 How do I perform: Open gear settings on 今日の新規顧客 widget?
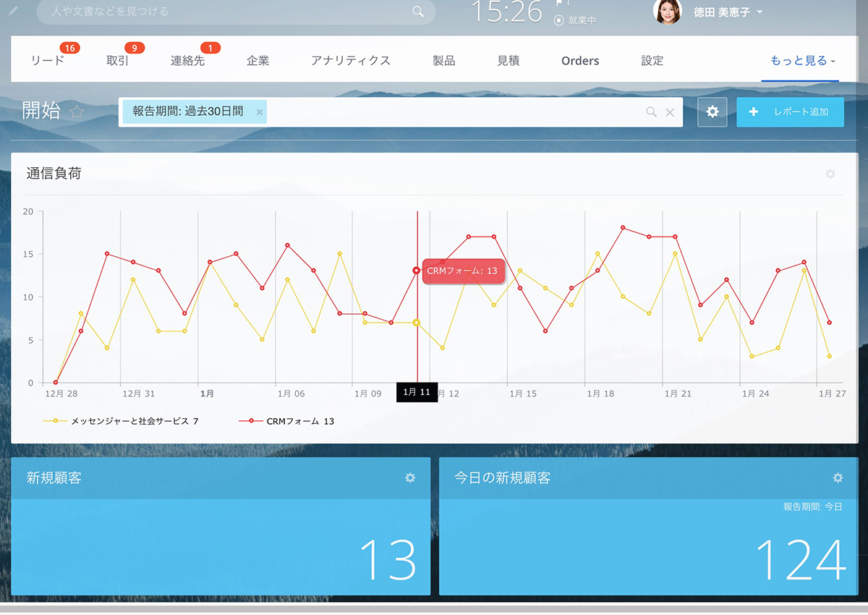pos(838,478)
